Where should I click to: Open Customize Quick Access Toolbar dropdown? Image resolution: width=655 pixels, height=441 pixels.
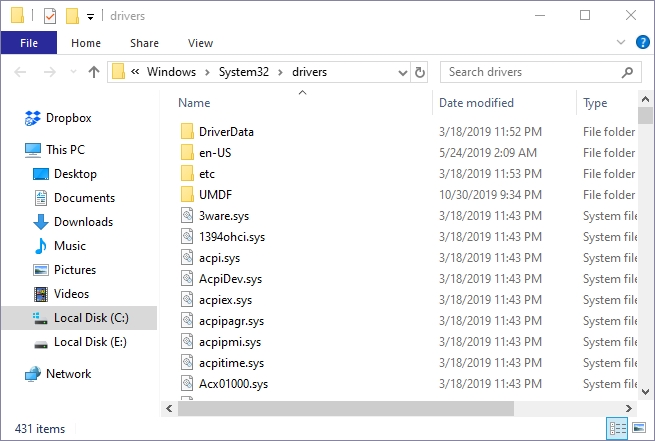click(90, 17)
